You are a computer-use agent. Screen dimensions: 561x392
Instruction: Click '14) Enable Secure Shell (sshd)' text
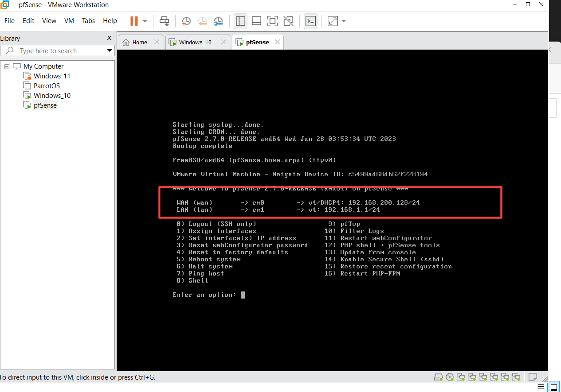(384, 260)
